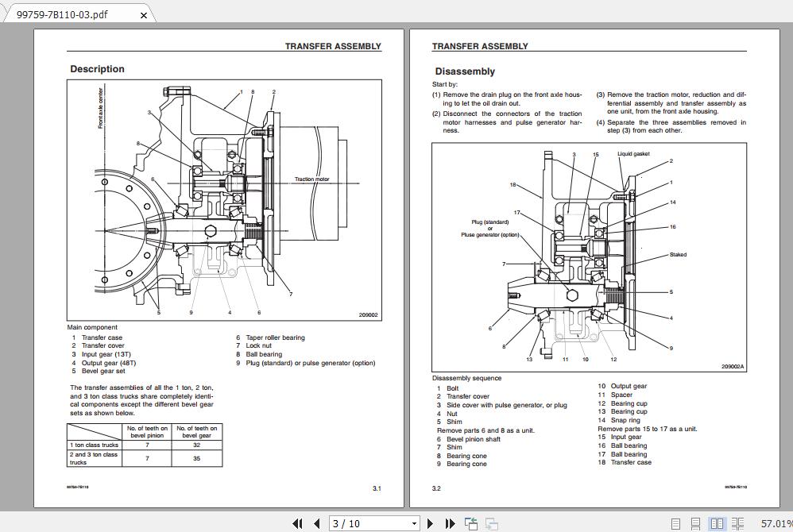Select the continuous scrolling layout icon
The image size is (793, 532).
(696, 522)
